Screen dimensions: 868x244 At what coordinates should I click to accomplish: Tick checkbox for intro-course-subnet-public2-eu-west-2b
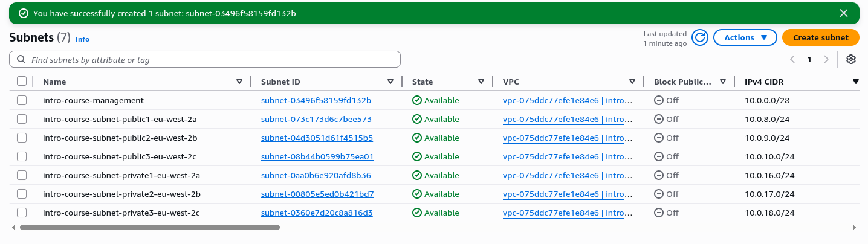pyautogui.click(x=22, y=138)
